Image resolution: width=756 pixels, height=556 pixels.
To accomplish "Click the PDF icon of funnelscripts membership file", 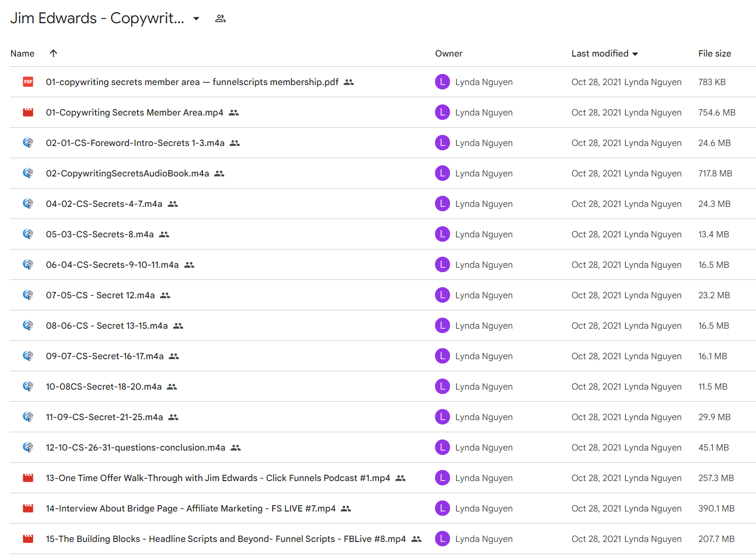I will click(x=28, y=82).
